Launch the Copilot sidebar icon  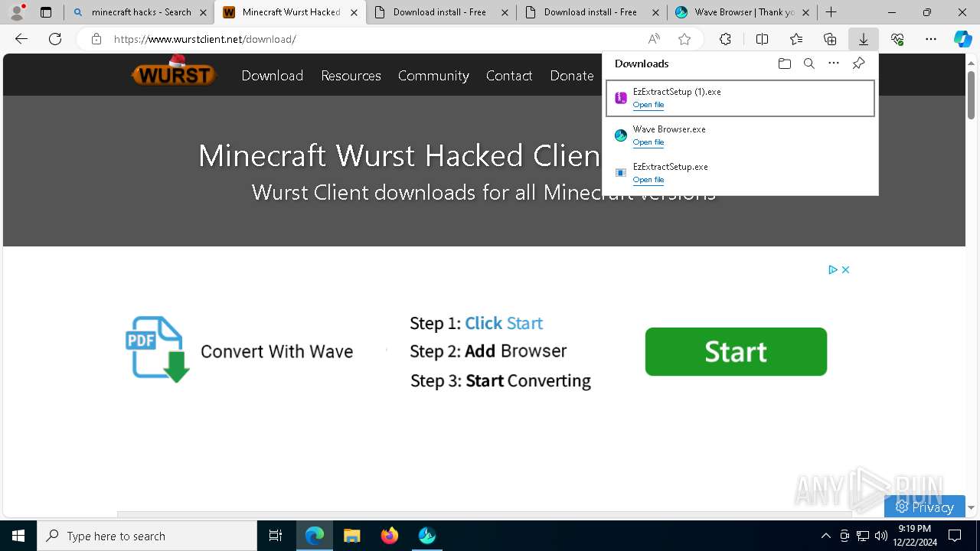[x=963, y=39]
